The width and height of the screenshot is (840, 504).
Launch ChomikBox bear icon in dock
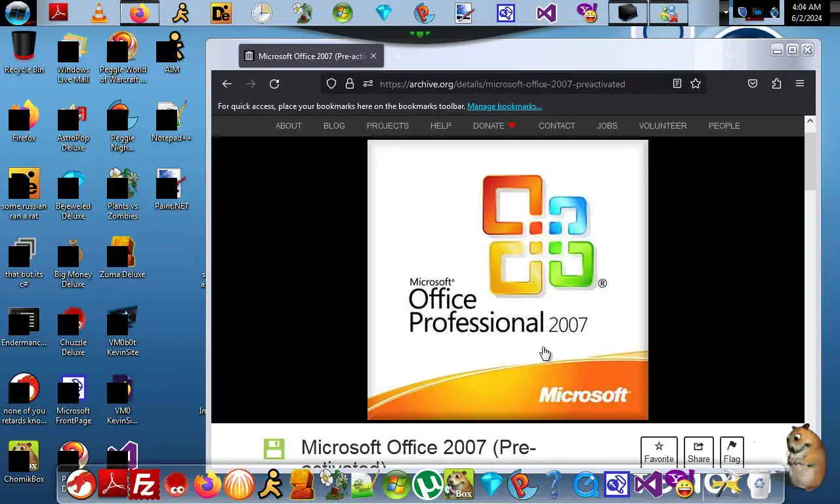(459, 485)
